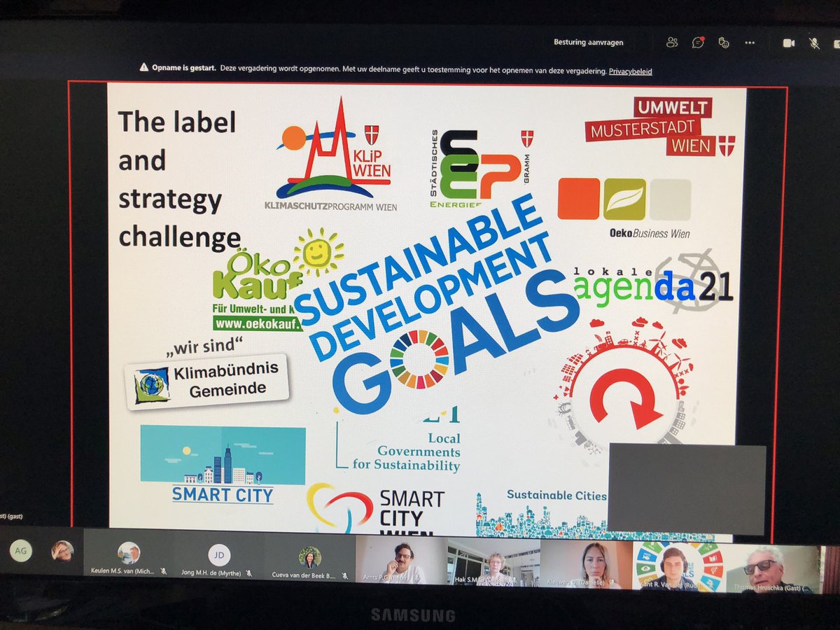This screenshot has height=630, width=840.
Task: Select Ruud's video tile with SDG background
Action: tap(679, 566)
